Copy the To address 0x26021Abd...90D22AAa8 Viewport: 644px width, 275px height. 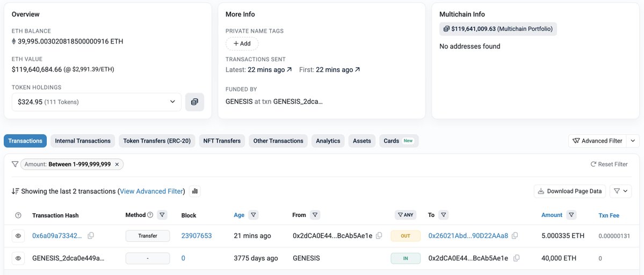point(515,236)
